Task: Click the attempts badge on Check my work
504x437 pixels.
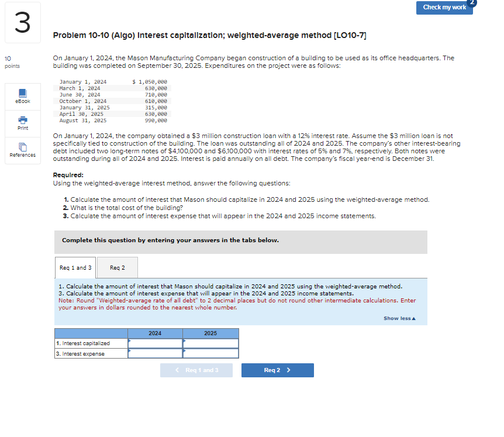Action: (x=472, y=3)
